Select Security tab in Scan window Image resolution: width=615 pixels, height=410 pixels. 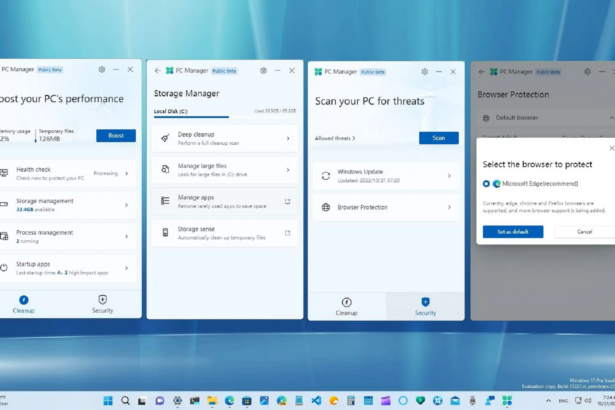(425, 306)
